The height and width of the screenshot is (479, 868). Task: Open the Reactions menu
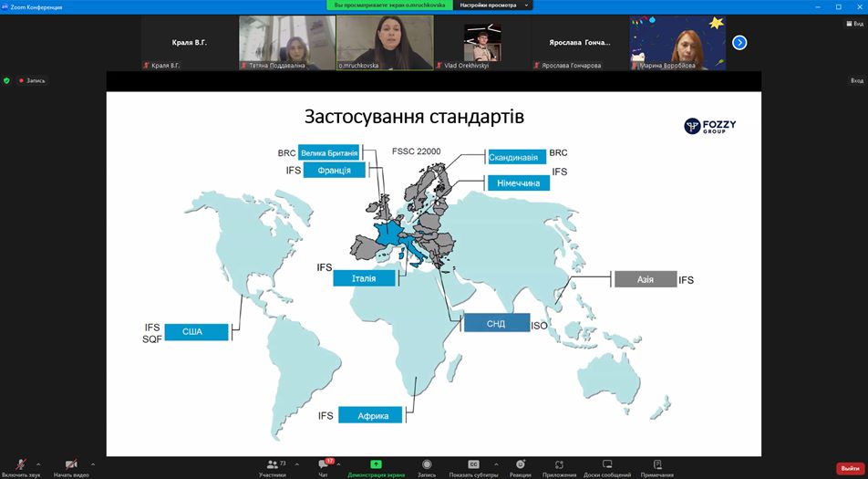[520, 464]
